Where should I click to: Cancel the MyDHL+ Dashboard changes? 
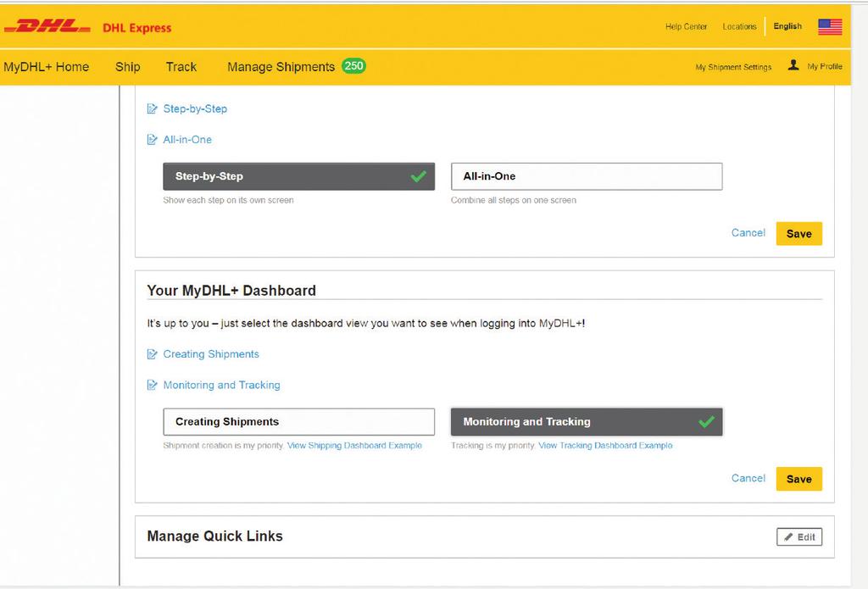pos(748,478)
